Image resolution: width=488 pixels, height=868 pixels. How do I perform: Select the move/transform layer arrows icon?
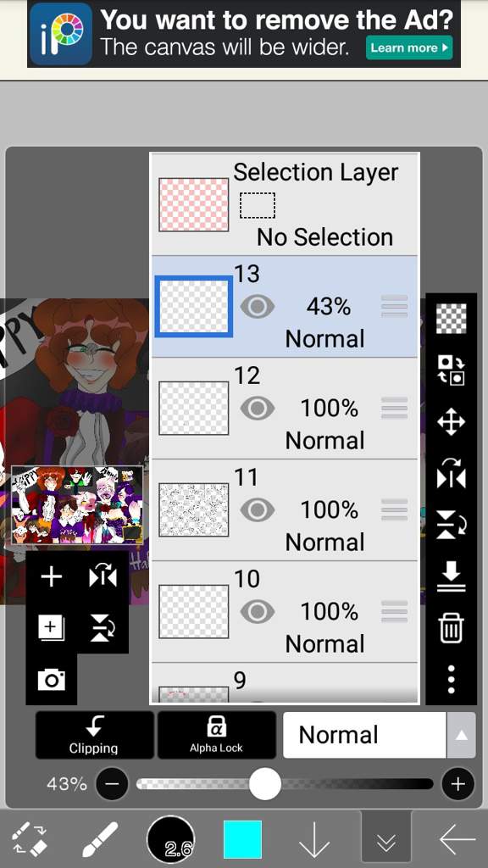pyautogui.click(x=451, y=422)
